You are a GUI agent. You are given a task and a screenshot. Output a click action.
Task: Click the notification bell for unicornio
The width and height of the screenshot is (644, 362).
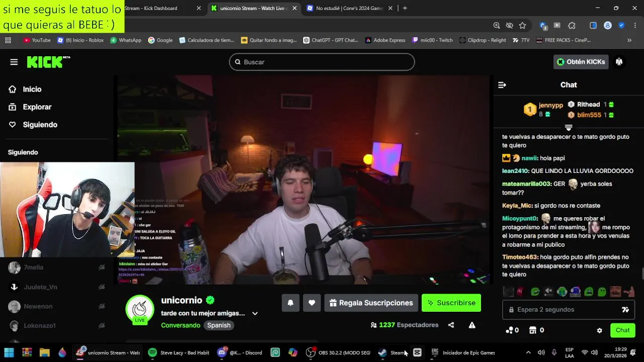[x=290, y=303]
